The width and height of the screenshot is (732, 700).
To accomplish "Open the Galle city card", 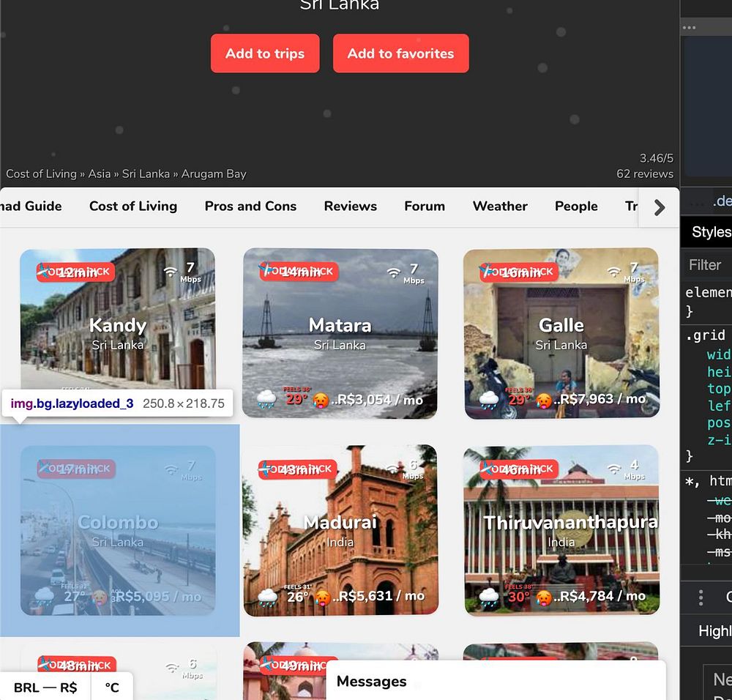I will tap(561, 333).
